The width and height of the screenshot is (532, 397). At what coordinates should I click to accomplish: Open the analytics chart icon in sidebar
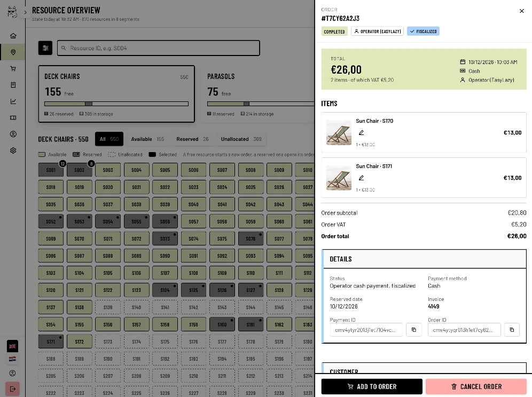click(x=13, y=101)
